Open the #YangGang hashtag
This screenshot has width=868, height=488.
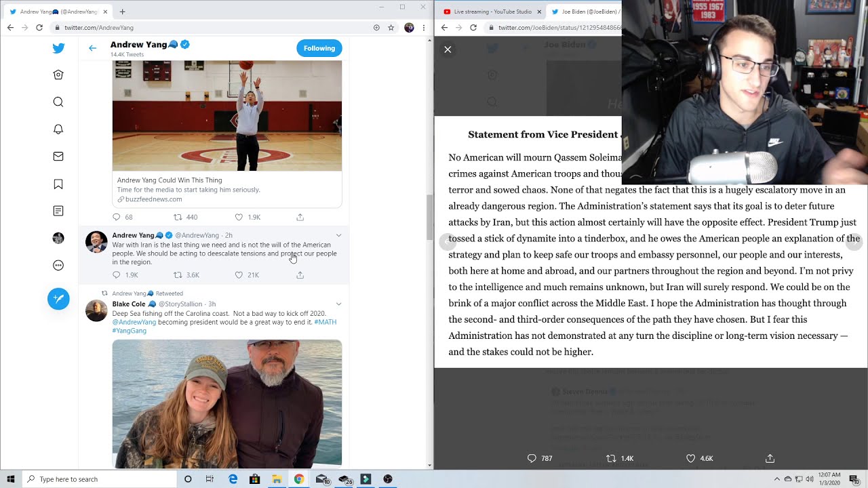[x=129, y=331]
